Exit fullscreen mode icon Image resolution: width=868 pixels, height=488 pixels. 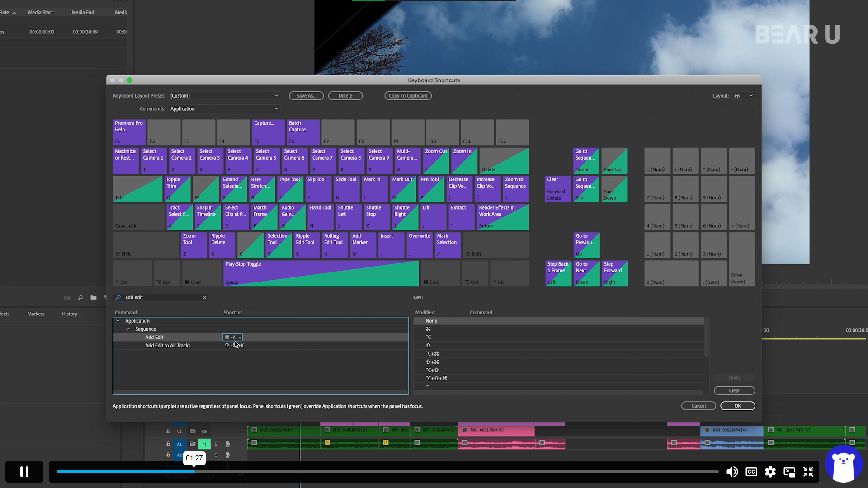pos(808,472)
